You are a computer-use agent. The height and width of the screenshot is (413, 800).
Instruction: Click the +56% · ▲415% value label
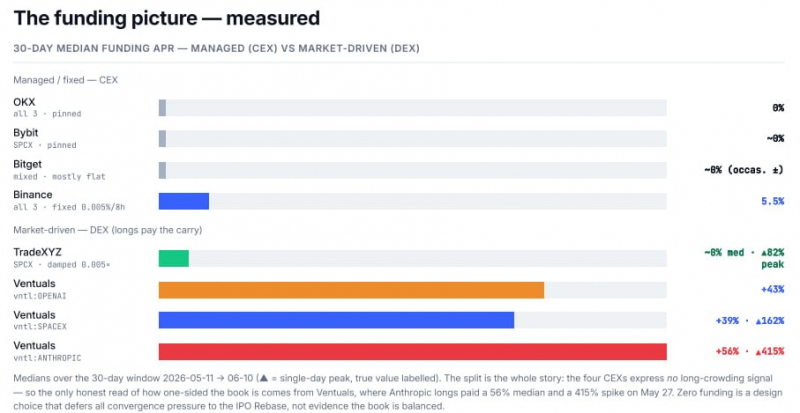coord(749,351)
